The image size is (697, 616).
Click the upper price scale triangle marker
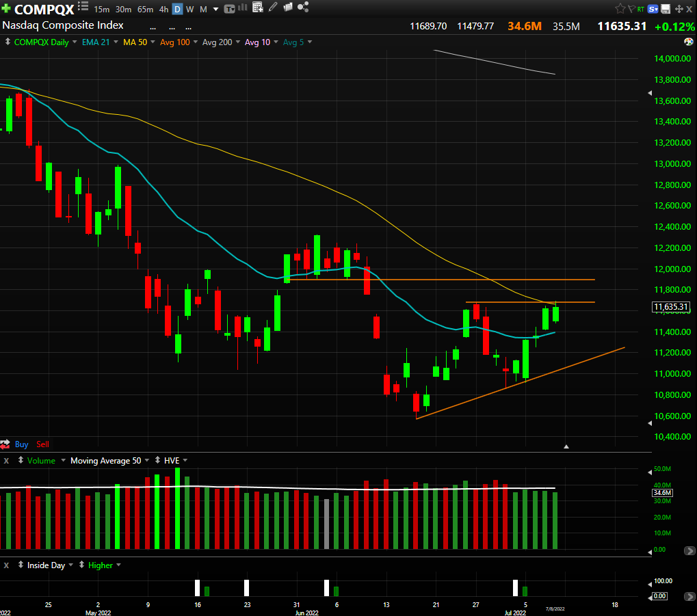pos(650,93)
